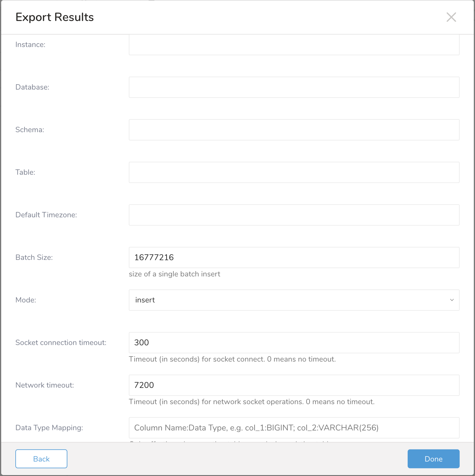475x476 pixels.
Task: Click into the Database text field
Action: (x=294, y=87)
